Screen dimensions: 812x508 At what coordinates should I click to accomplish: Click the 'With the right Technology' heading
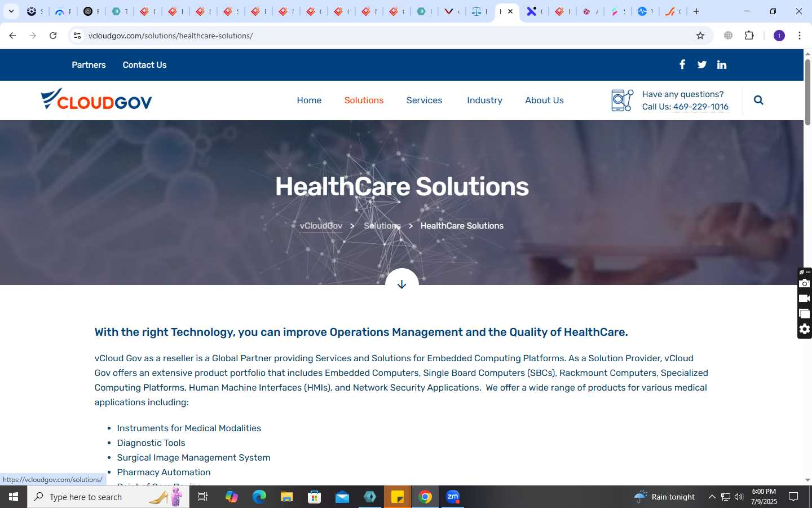(361, 332)
